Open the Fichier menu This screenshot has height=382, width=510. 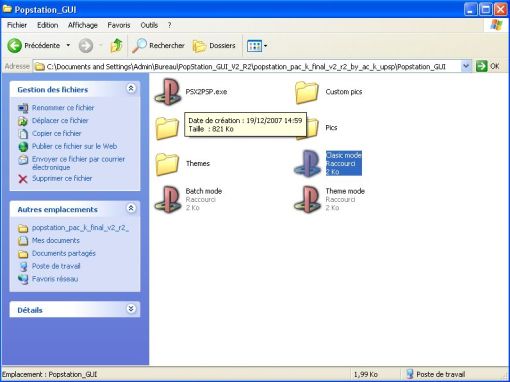pyautogui.click(x=17, y=25)
